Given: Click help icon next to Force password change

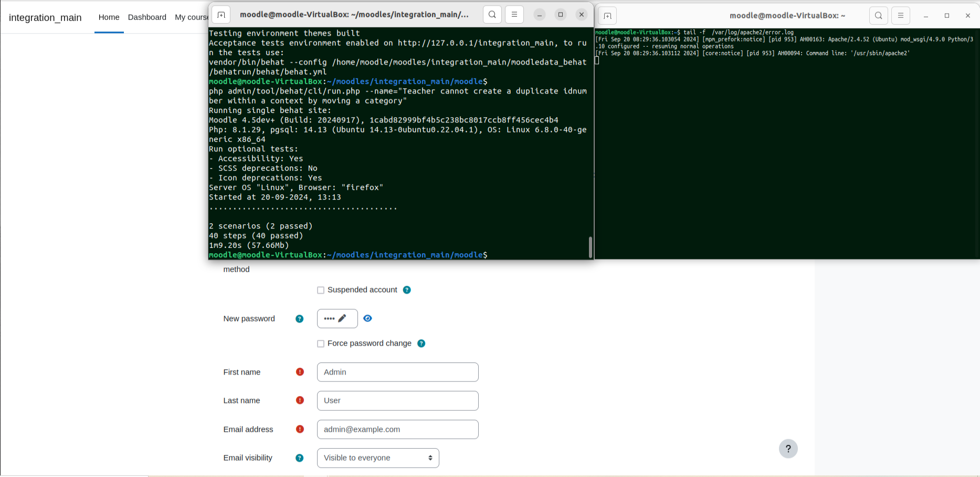Looking at the screenshot, I should tap(421, 344).
